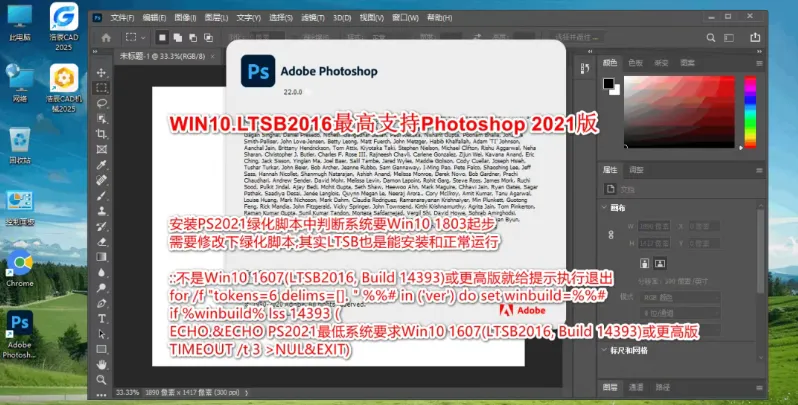This screenshot has height=405, width=798.
Task: Set canvas orientation to landscape
Action: (x=660, y=263)
